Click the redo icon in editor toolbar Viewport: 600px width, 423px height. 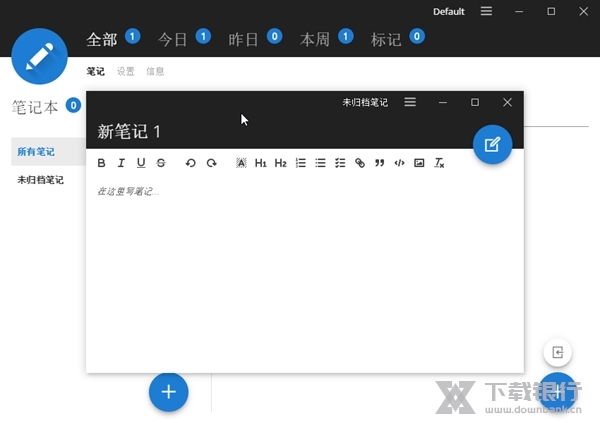(212, 163)
